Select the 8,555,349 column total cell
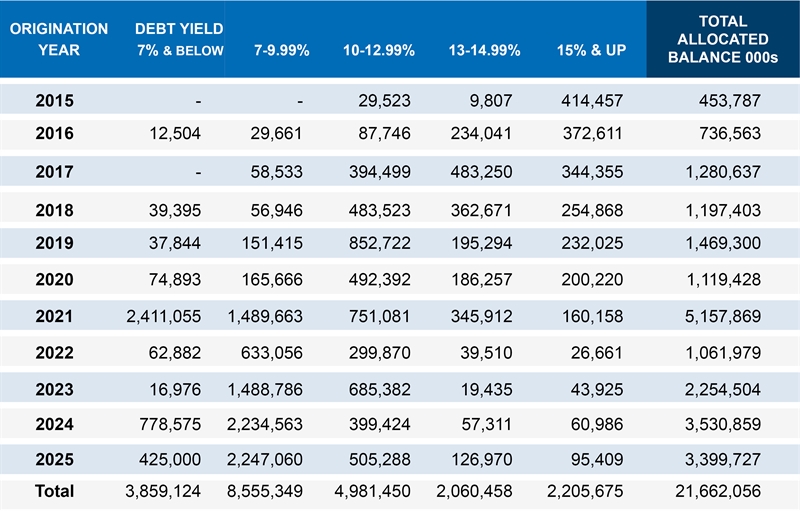 (x=264, y=491)
